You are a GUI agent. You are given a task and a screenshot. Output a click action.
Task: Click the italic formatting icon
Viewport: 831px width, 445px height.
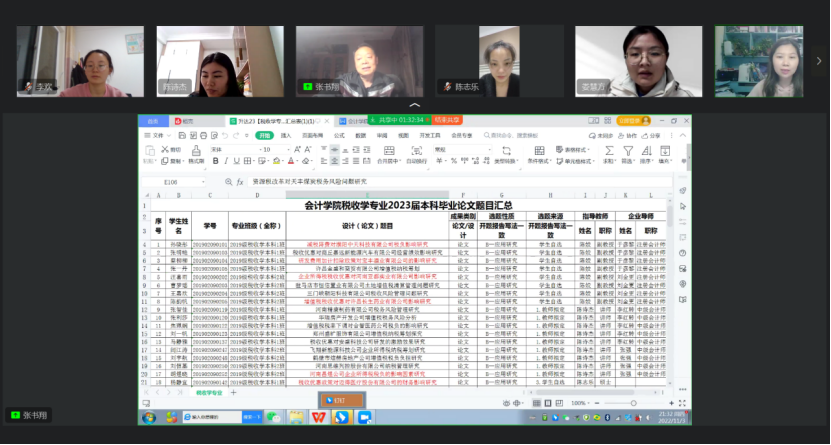tap(226, 161)
